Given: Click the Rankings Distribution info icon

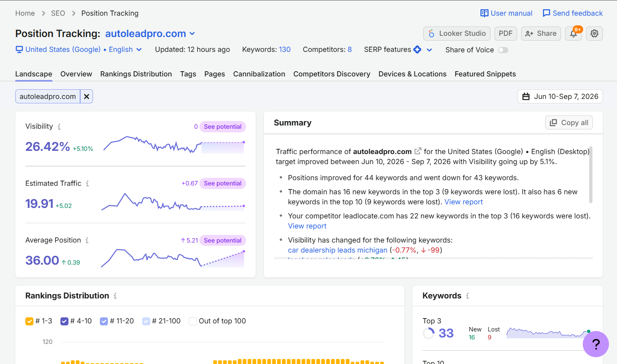Looking at the screenshot, I should coord(115,296).
